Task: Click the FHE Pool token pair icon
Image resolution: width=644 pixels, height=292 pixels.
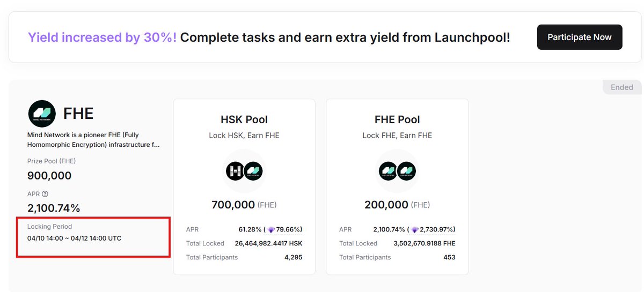Action: (x=398, y=171)
